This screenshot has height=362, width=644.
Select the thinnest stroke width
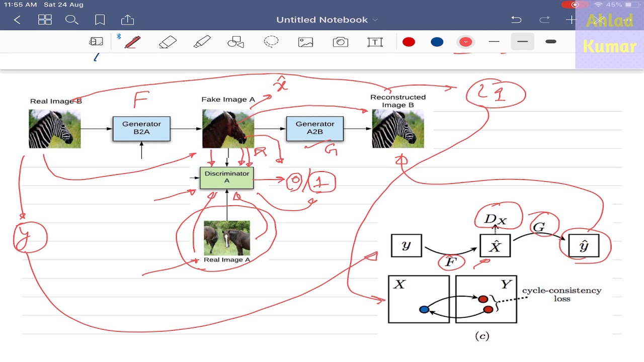pyautogui.click(x=494, y=42)
